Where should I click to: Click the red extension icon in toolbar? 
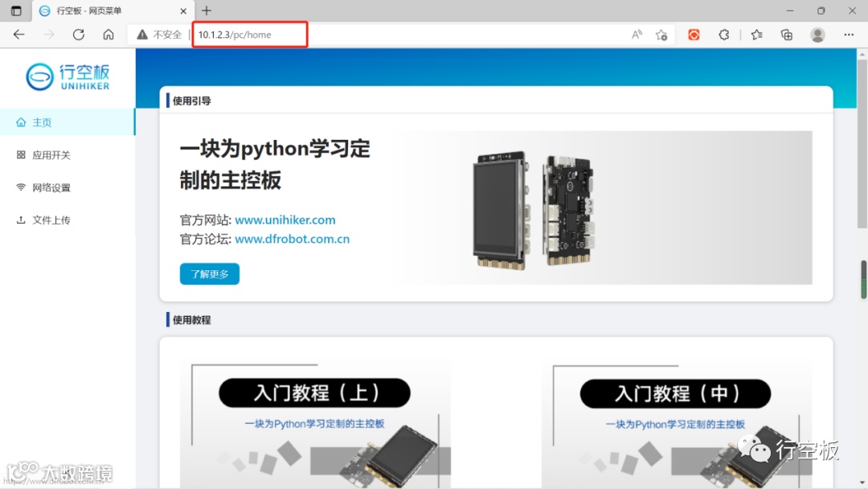(694, 35)
